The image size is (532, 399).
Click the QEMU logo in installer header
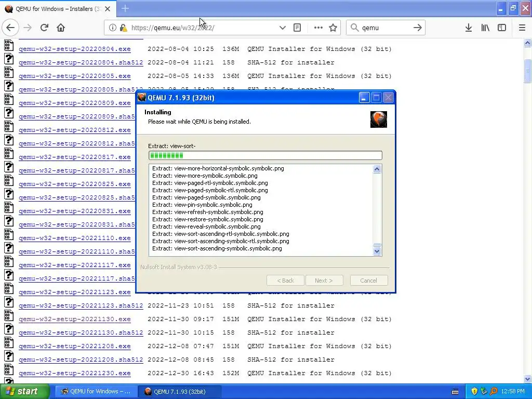click(x=379, y=119)
